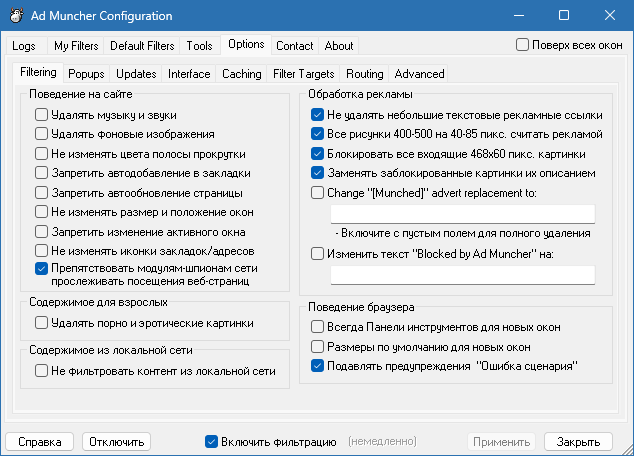The height and width of the screenshot is (456, 634).
Task: Enable "Запретить автодобавление в закладки"
Action: (x=41, y=173)
